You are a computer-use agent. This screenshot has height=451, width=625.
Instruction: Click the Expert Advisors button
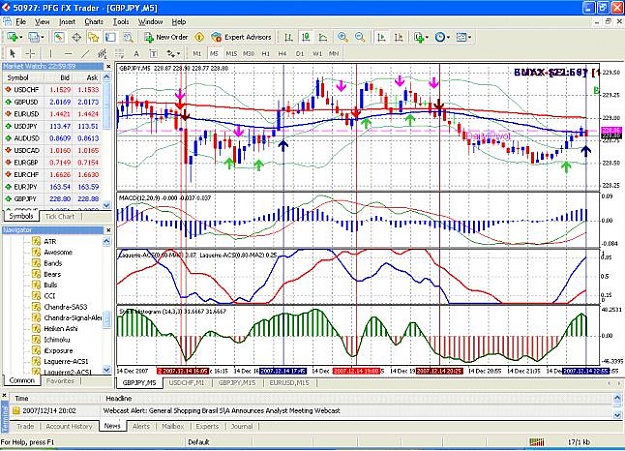coord(242,37)
